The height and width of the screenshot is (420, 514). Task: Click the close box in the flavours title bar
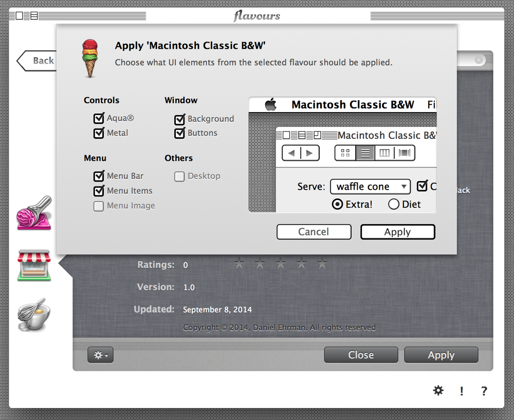point(20,16)
